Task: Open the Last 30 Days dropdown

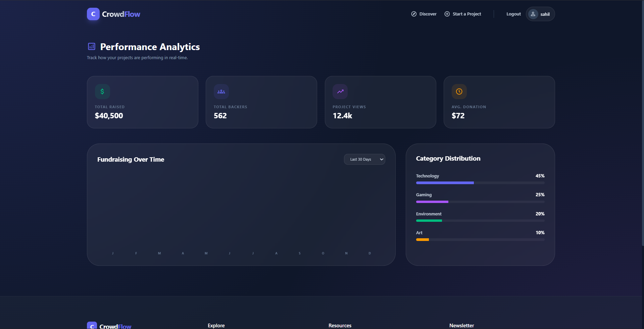Action: [x=364, y=159]
